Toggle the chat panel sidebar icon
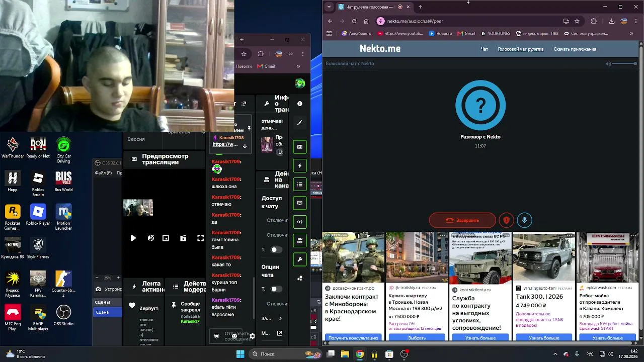644x362 pixels. click(x=300, y=203)
